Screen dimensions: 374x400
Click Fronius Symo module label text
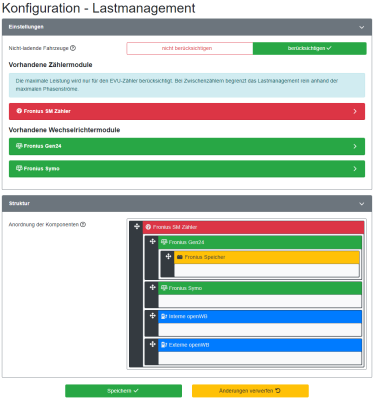coord(41,169)
